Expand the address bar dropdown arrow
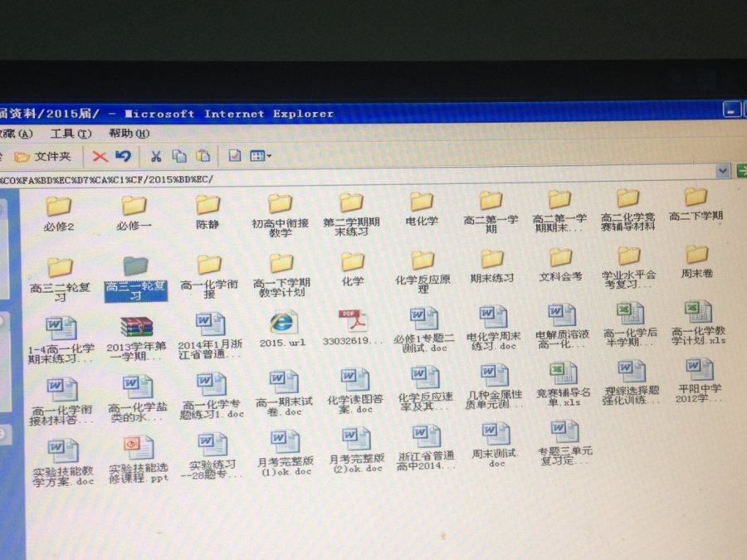Viewport: 747px width, 560px height. pyautogui.click(x=723, y=171)
